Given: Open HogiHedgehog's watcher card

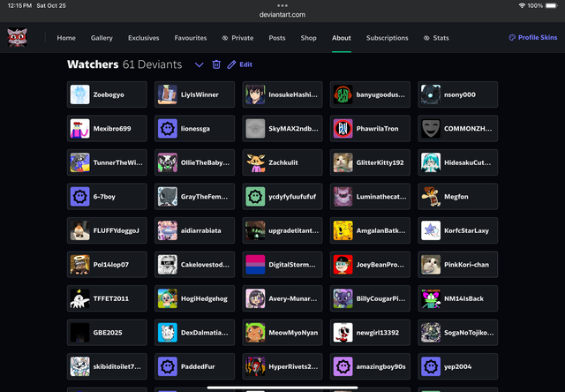Looking at the screenshot, I should 194,298.
